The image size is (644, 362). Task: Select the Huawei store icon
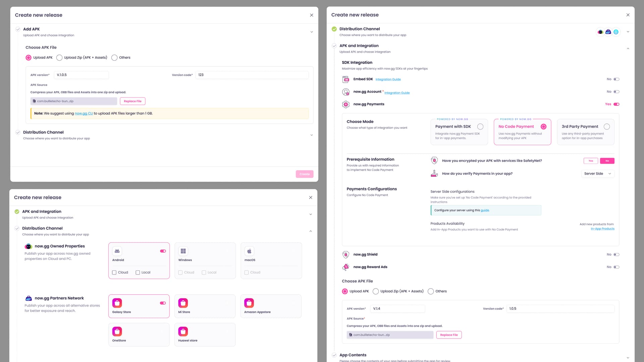183,331
